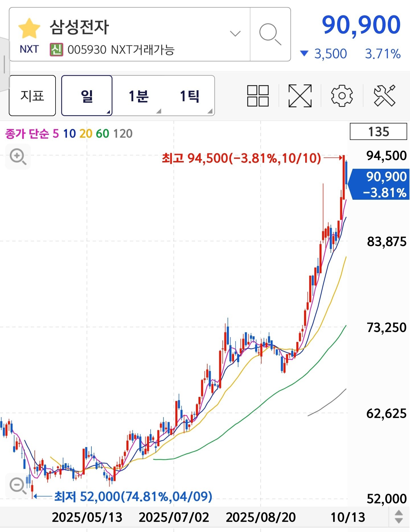The height and width of the screenshot is (532, 410).
Task: Tap the 2025/07/02 date axis label
Action: point(174,517)
